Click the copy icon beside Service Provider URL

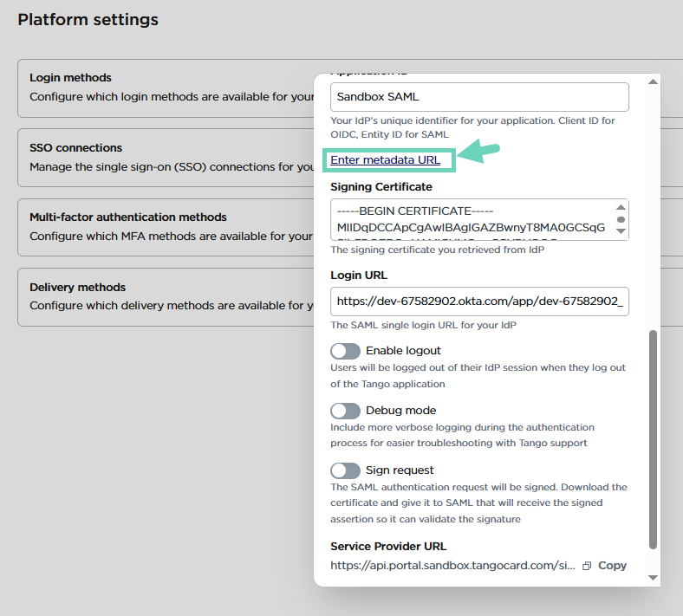click(x=587, y=566)
